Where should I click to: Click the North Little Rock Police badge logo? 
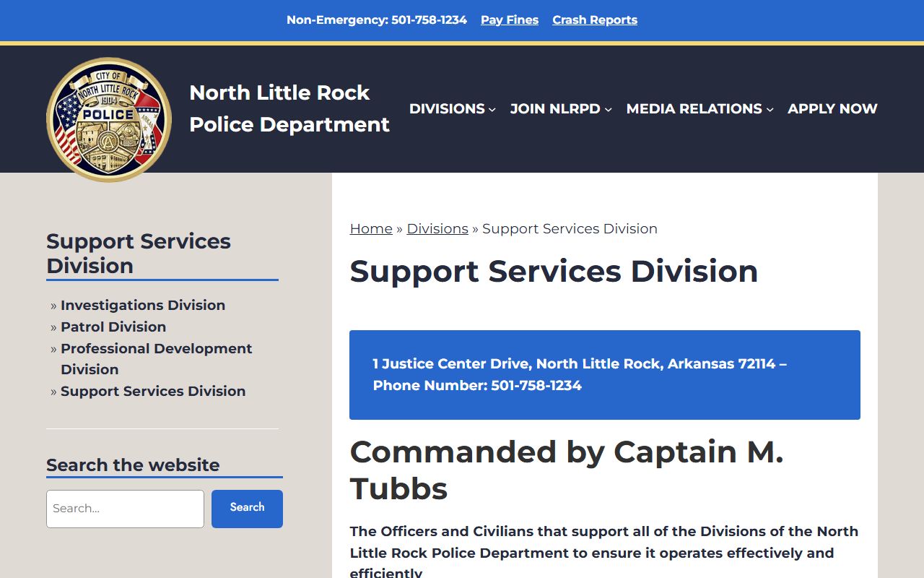click(109, 119)
